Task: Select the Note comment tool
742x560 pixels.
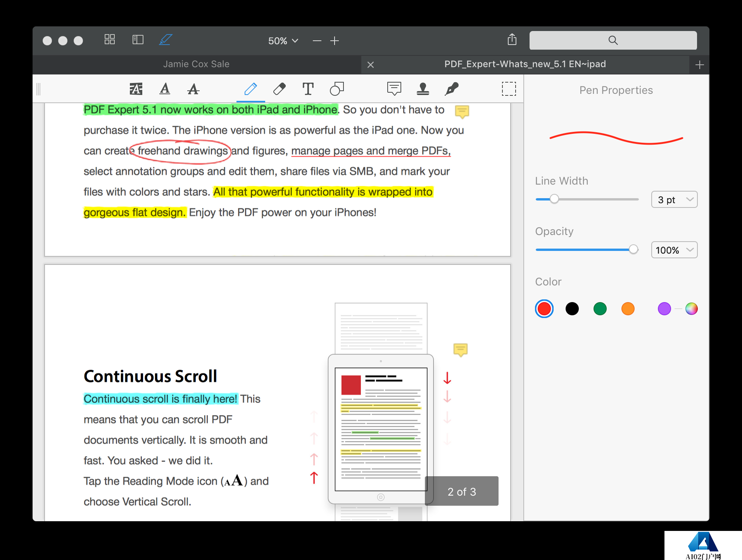Action: point(394,89)
